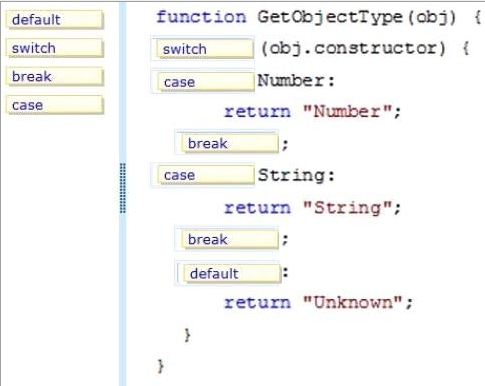Click the function keyword in the code
485x386 pixels.
pyautogui.click(x=201, y=17)
